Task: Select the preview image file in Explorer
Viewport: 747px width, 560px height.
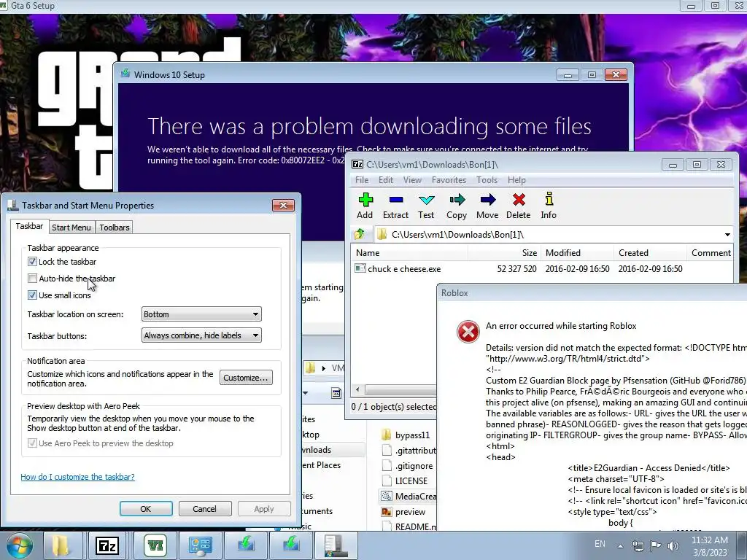Action: coord(403,512)
